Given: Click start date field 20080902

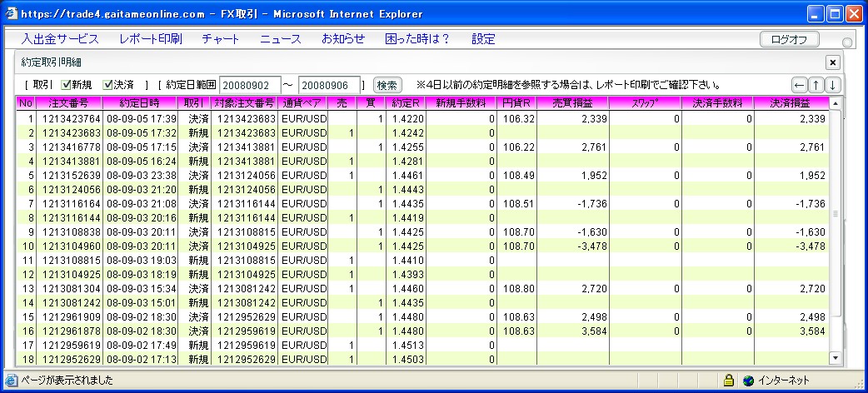Looking at the screenshot, I should [250, 85].
